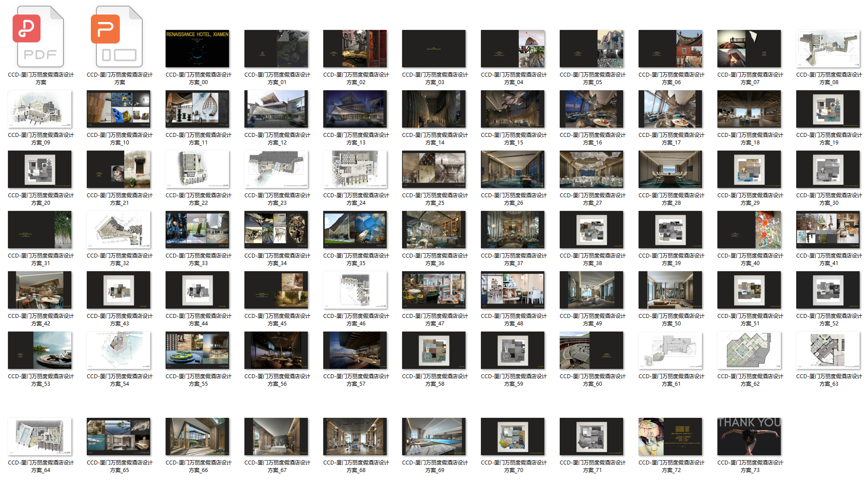Screen dimensions: 868x483
Task: Select the 方案_42 cafe seating thumbnail
Action: point(40,290)
